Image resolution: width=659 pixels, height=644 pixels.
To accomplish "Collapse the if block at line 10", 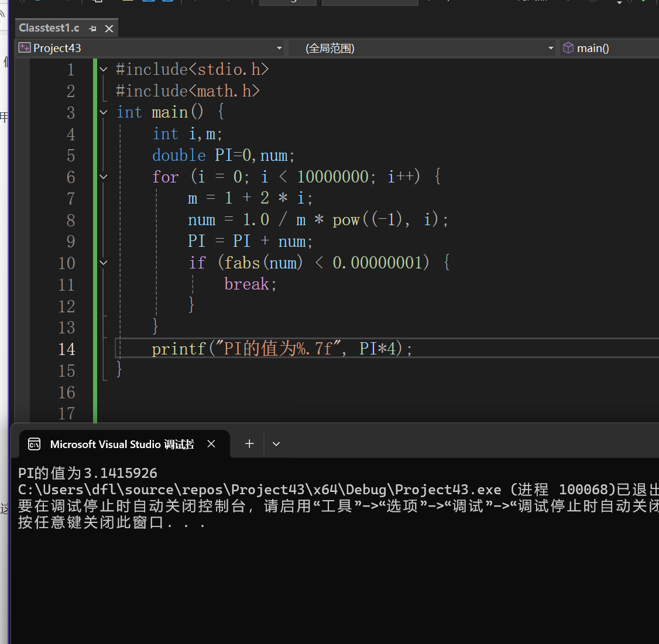I will click(104, 263).
